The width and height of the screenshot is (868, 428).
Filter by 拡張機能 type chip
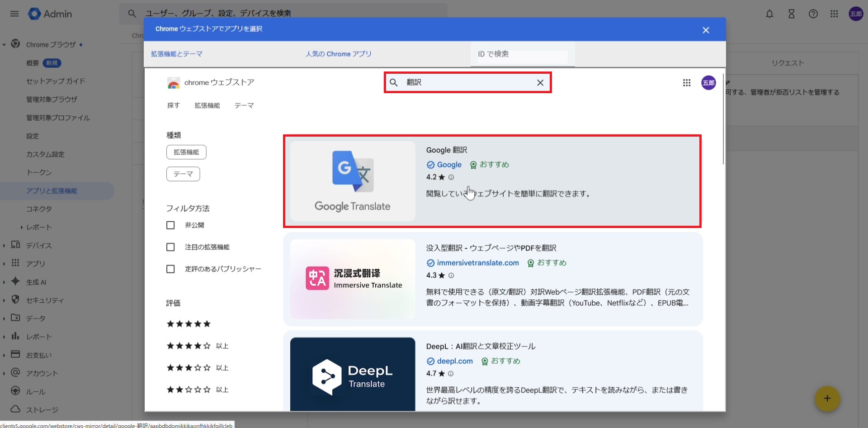click(x=186, y=152)
